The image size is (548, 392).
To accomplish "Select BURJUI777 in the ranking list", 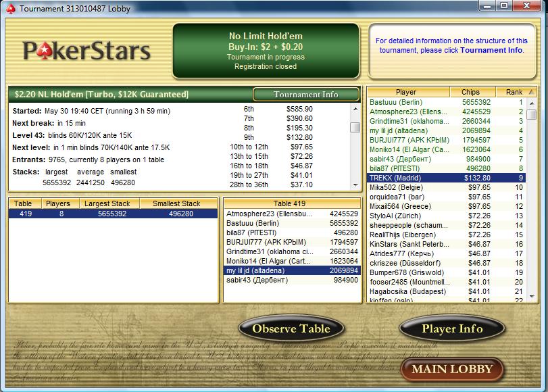I will (446, 140).
